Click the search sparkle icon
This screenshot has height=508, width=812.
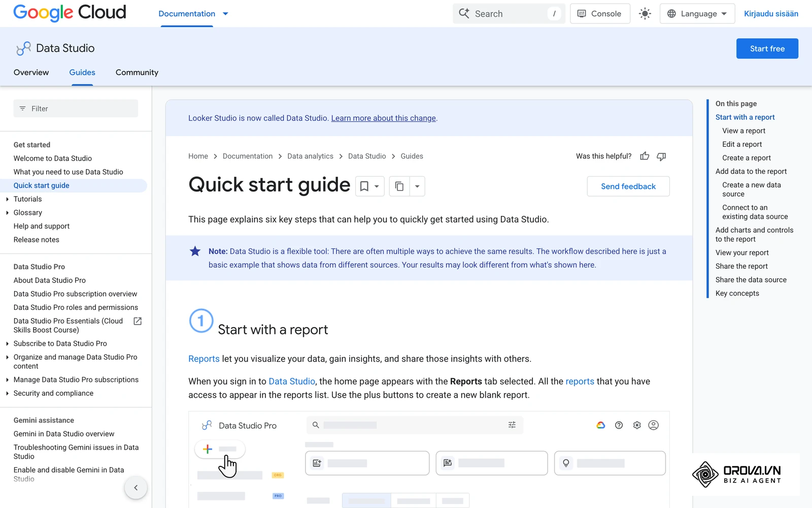[464, 13]
